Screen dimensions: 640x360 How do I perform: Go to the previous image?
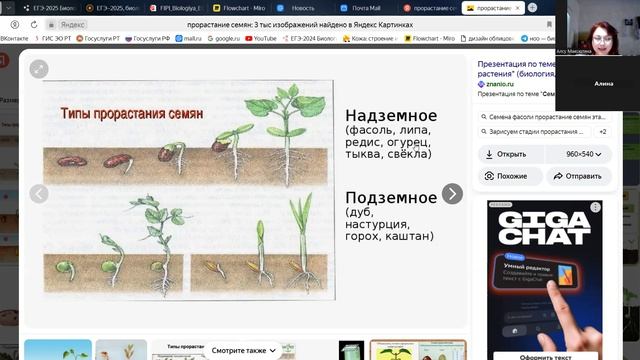pos(39,193)
